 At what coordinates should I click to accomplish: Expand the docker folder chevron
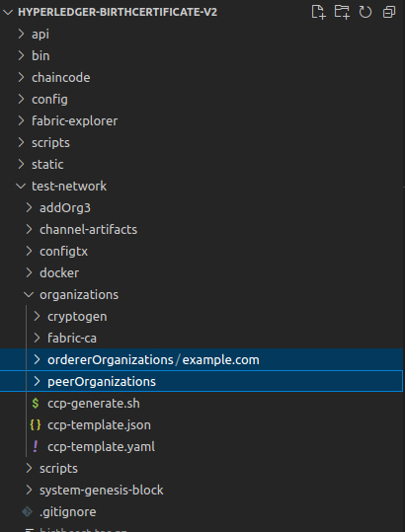(30, 272)
